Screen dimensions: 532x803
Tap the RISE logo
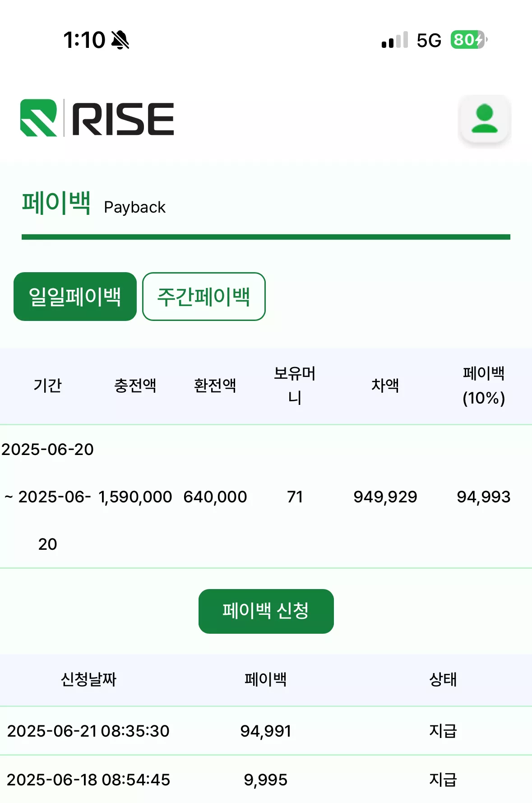point(97,118)
